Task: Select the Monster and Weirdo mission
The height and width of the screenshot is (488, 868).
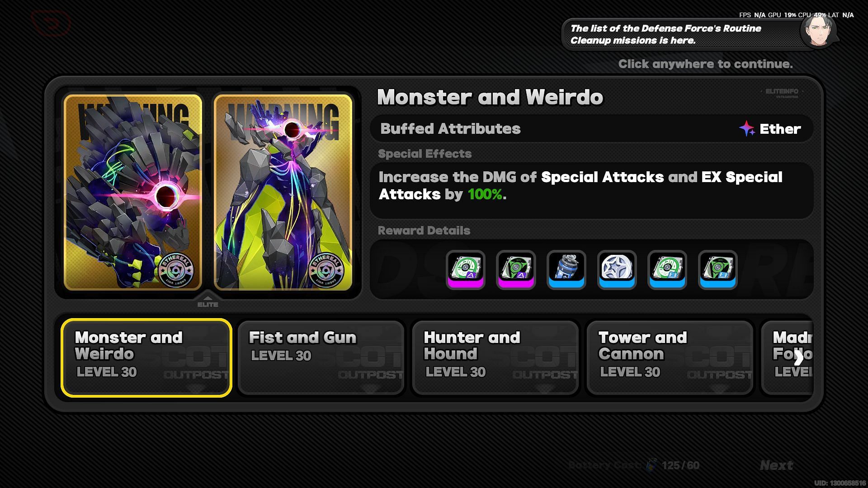Action: pyautogui.click(x=146, y=358)
